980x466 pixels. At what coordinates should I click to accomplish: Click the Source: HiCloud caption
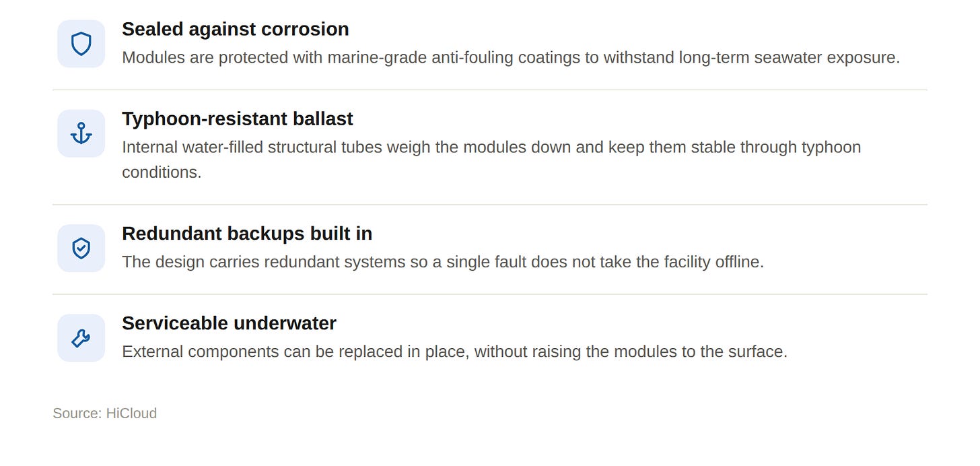coord(105,413)
